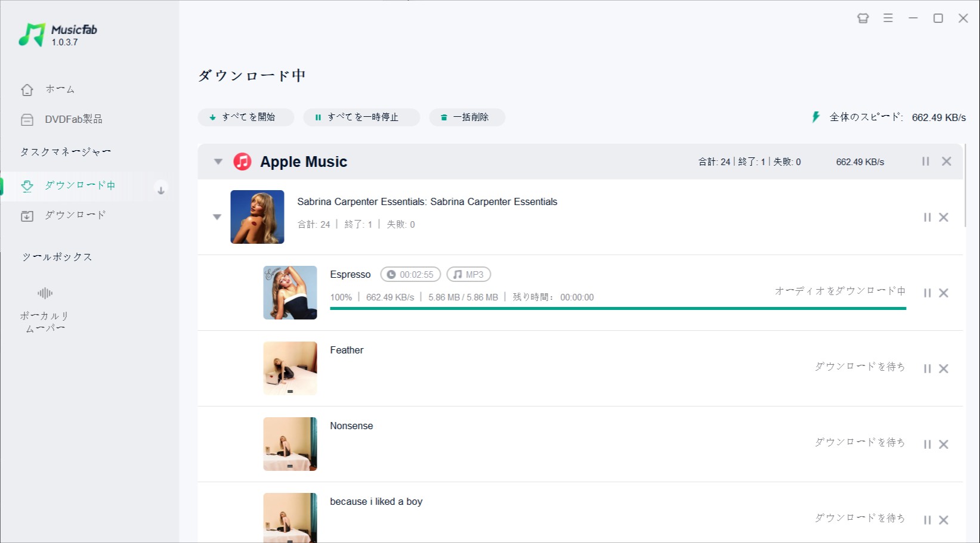This screenshot has height=543, width=980.
Task: Cancel the because i liked a boy download
Action: 944,520
